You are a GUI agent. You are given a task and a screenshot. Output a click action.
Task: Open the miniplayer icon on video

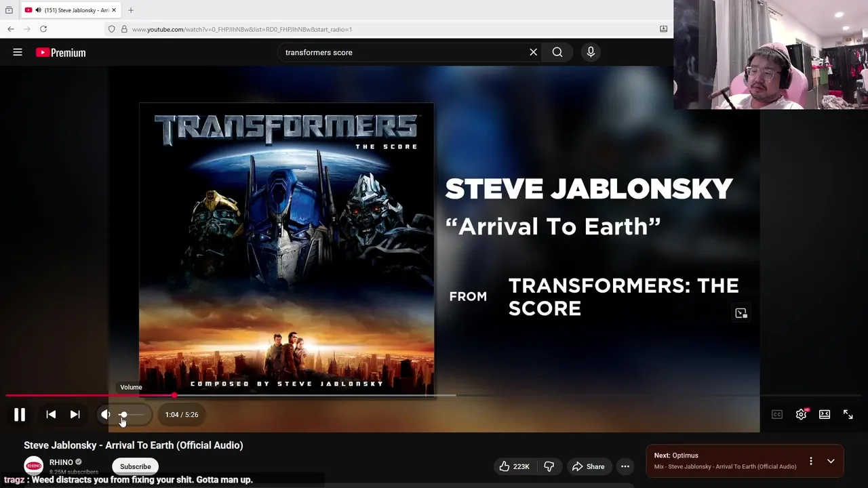[x=741, y=313]
